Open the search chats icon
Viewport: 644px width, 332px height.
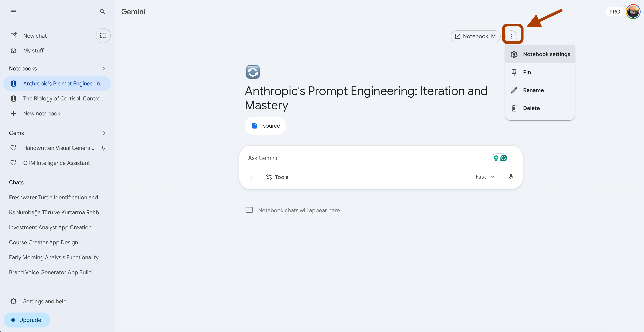[102, 11]
